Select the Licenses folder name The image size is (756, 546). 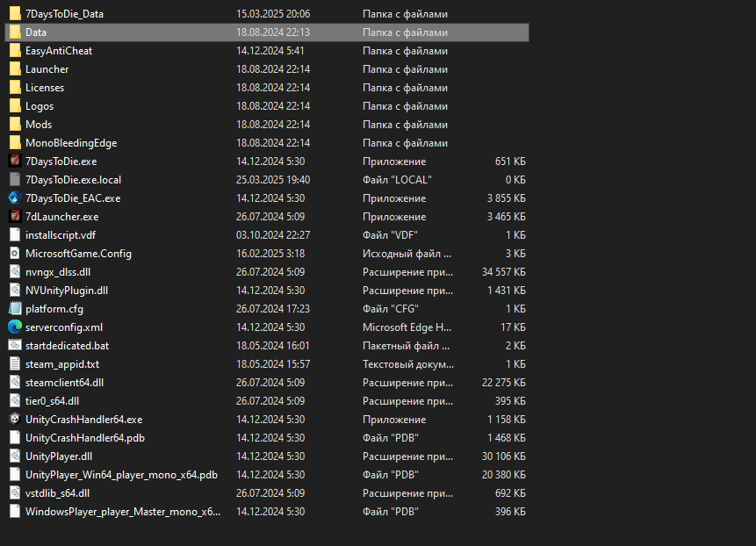click(45, 88)
